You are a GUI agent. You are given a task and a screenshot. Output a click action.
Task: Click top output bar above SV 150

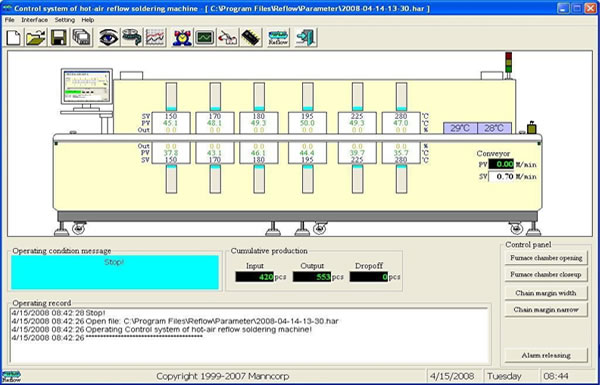click(171, 96)
